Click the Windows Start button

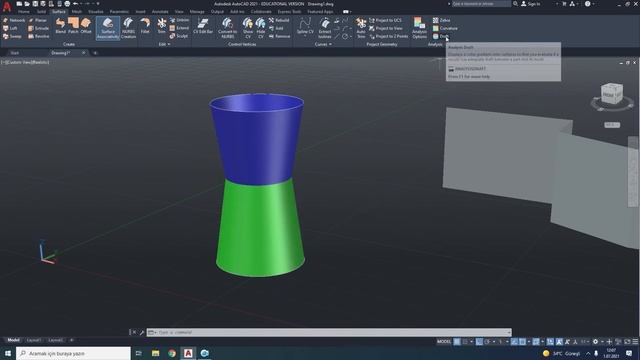[x=7, y=353]
